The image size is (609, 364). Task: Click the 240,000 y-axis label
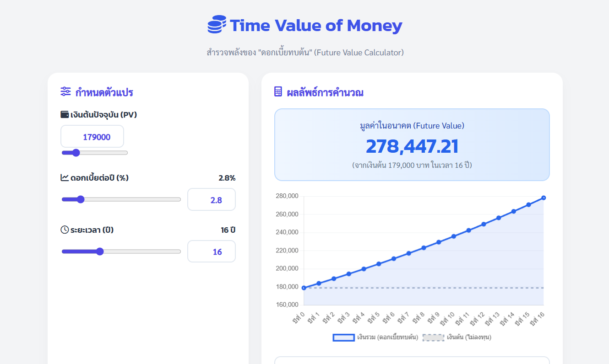point(287,232)
